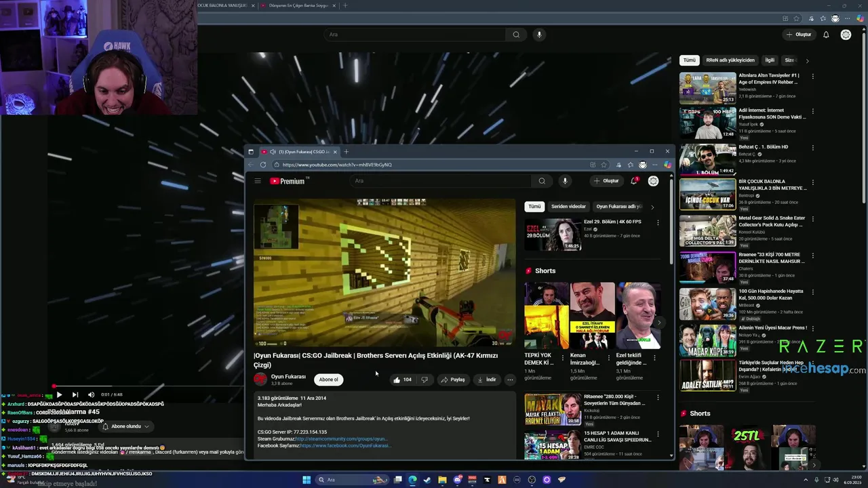
Task: Skip to next video in background player
Action: click(75, 394)
